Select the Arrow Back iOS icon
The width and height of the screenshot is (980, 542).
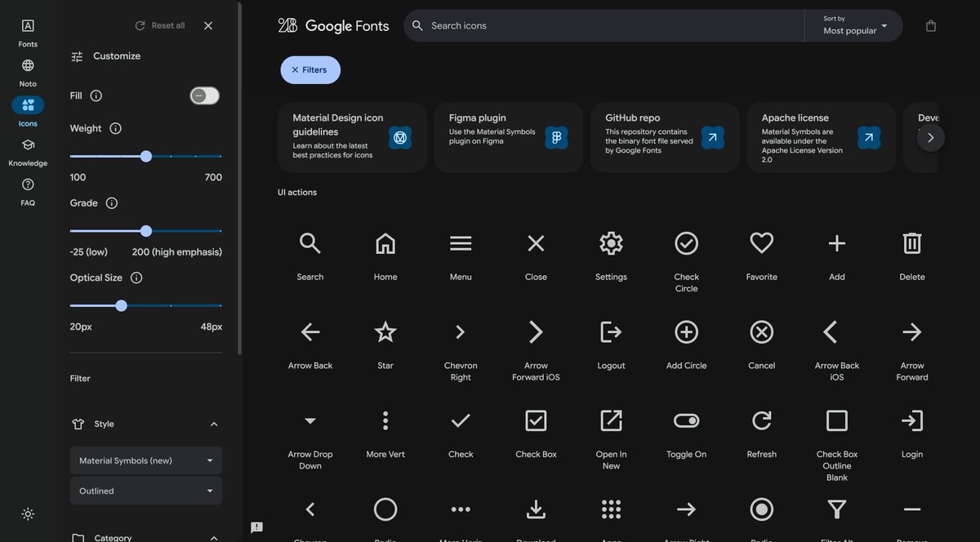pyautogui.click(x=831, y=332)
